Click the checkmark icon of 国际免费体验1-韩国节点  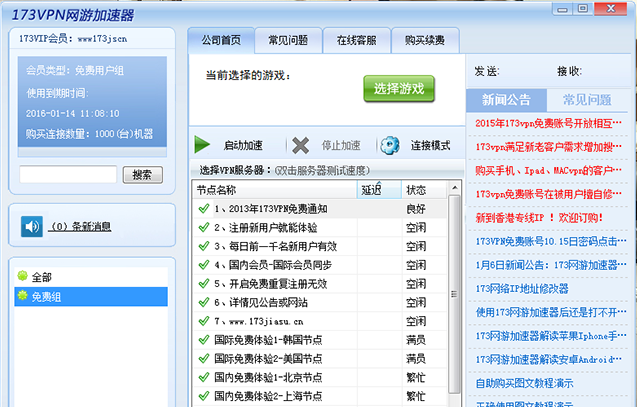pyautogui.click(x=204, y=339)
